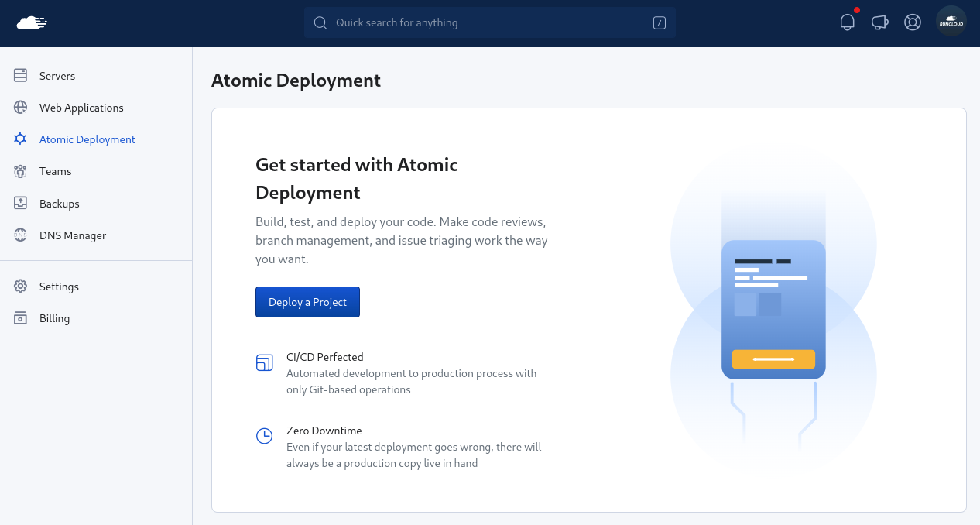This screenshot has height=525, width=980.
Task: Select Atomic Deployment in sidebar
Action: click(87, 139)
